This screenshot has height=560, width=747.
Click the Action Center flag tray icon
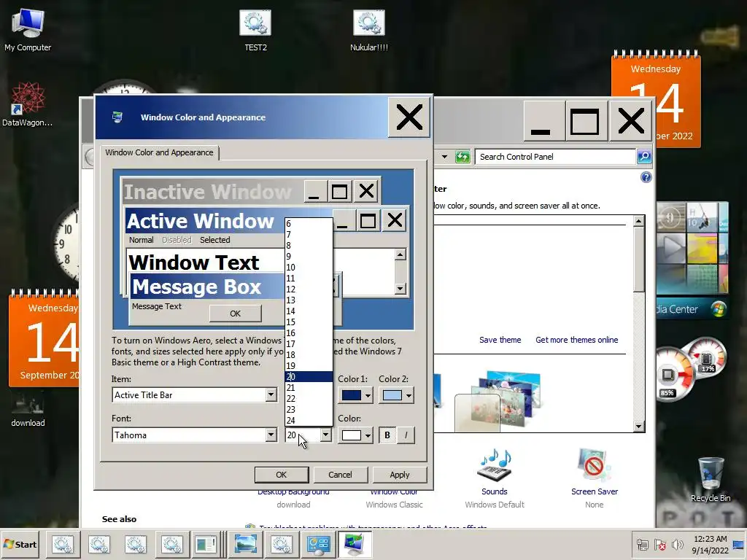point(659,544)
